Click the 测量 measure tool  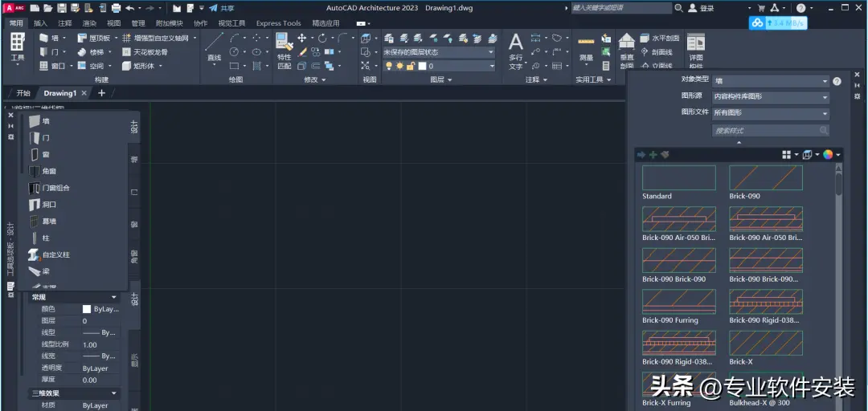(586, 50)
